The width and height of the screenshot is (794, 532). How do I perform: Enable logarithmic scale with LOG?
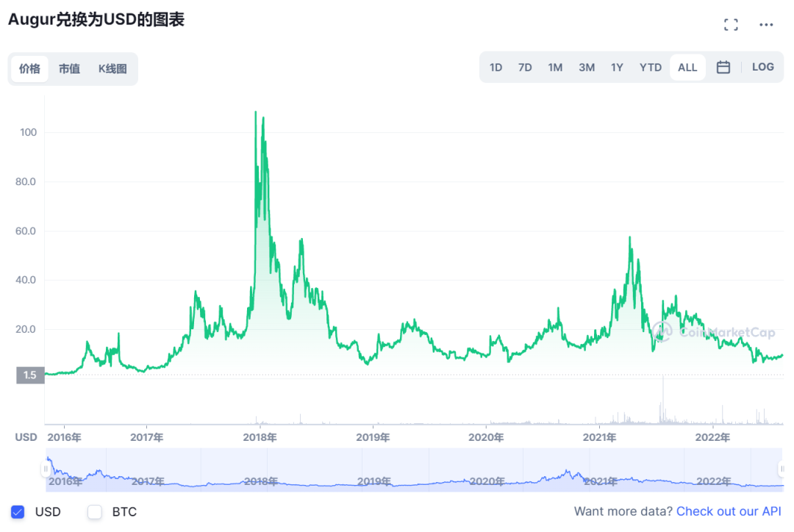click(763, 66)
